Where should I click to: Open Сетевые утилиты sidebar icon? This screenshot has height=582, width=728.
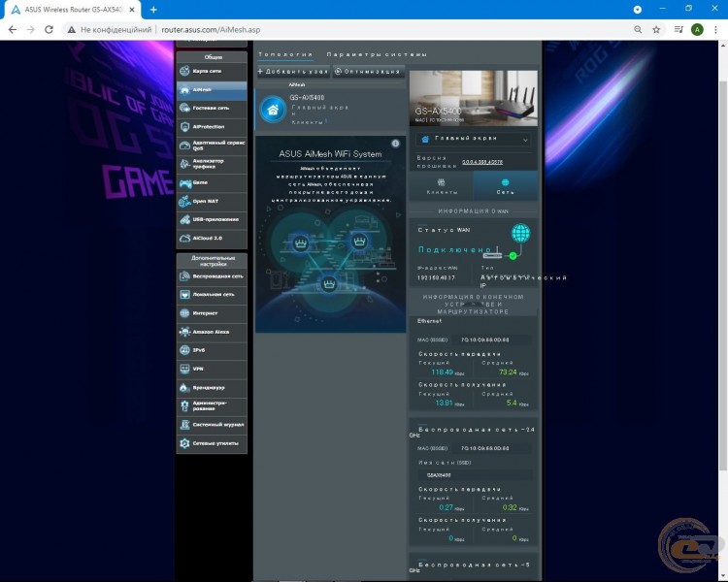tap(184, 443)
